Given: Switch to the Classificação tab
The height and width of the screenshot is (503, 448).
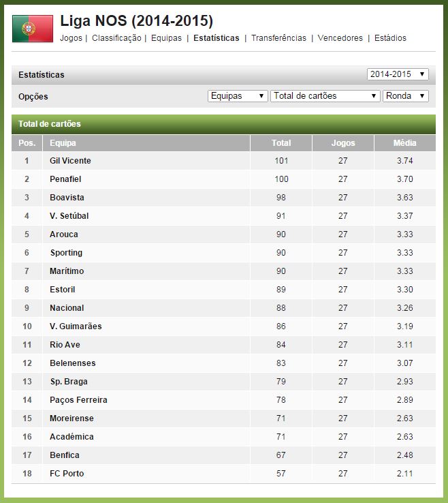Looking at the screenshot, I should coord(116,38).
